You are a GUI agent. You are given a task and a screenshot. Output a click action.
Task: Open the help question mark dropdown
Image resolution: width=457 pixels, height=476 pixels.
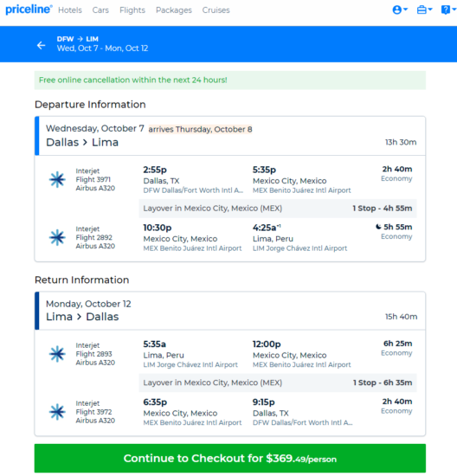pyautogui.click(x=448, y=10)
